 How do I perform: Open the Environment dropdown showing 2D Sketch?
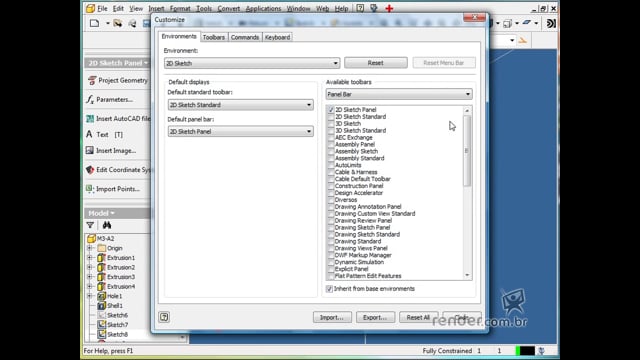point(252,63)
